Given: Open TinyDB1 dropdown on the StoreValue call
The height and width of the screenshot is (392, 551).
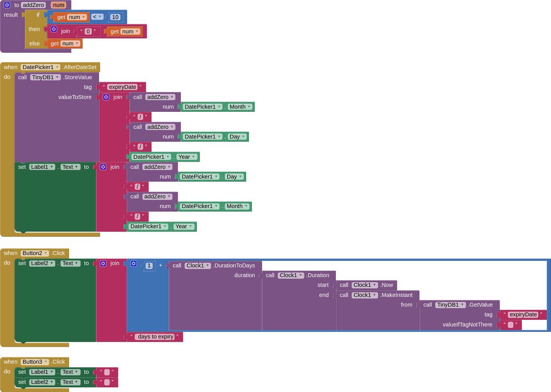Looking at the screenshot, I should pyautogui.click(x=46, y=77).
